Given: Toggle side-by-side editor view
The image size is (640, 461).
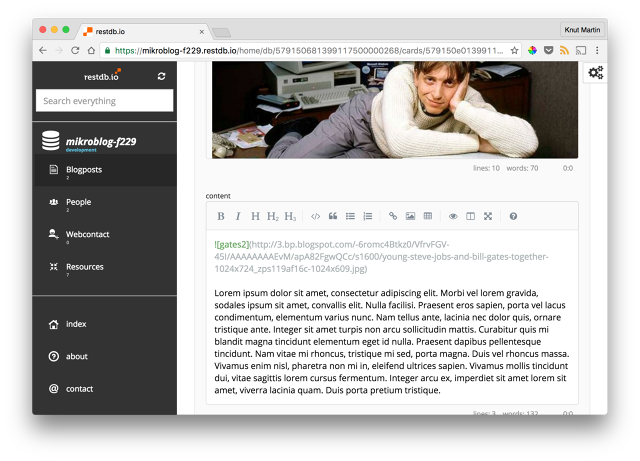Looking at the screenshot, I should point(471,216).
